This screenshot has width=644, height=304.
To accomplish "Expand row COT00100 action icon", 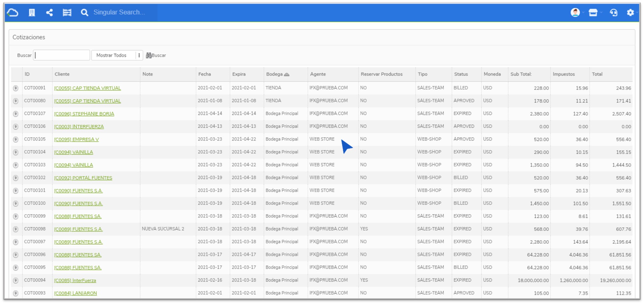I will [x=16, y=204].
